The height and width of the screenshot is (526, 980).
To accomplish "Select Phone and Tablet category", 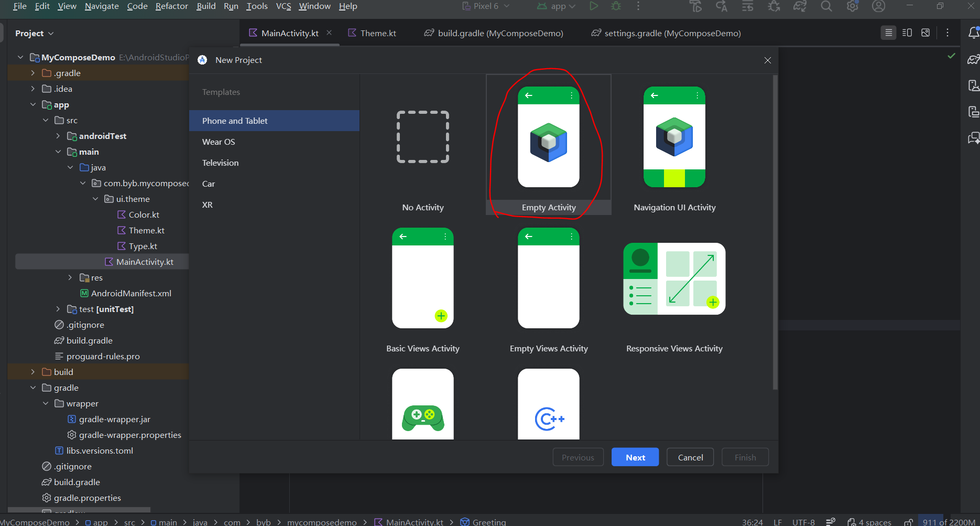I will tap(274, 121).
